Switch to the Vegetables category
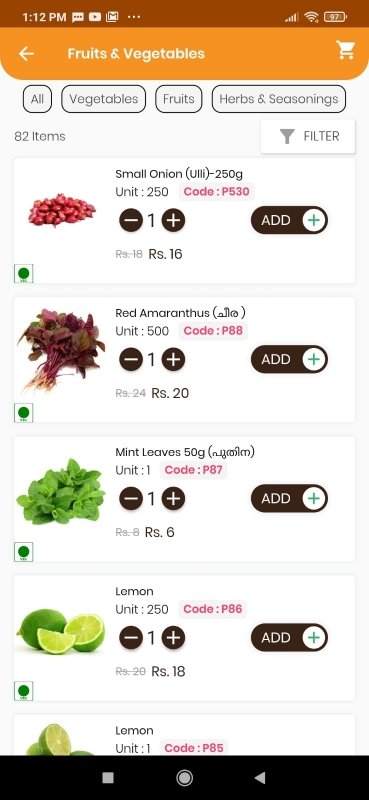The height and width of the screenshot is (800, 369). 104,98
